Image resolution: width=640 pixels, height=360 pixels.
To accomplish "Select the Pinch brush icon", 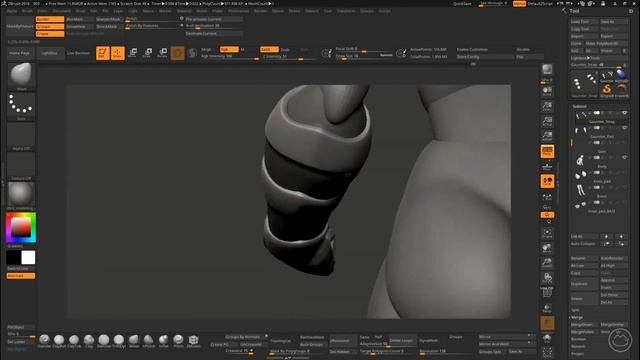I will pos(178,340).
